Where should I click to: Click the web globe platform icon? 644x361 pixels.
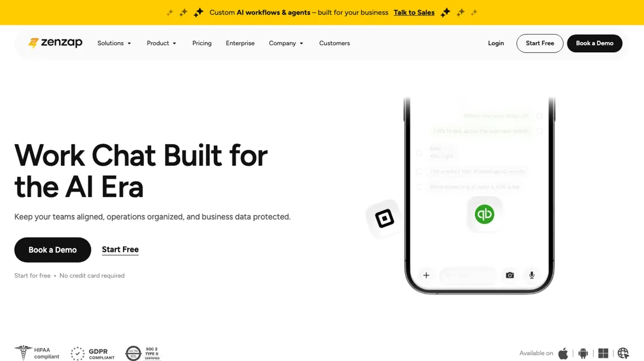pos(623,353)
